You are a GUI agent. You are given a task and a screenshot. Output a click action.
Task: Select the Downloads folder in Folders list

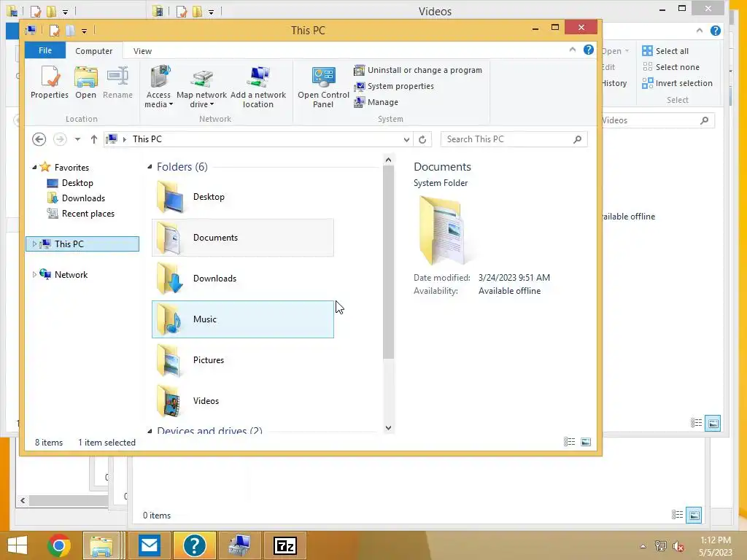(242, 279)
